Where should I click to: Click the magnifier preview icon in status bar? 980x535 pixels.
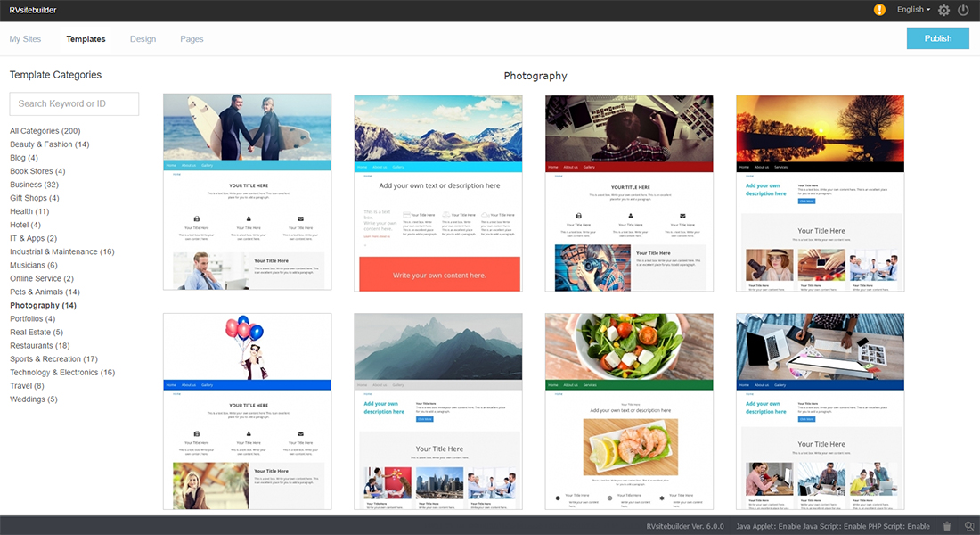pos(969,526)
